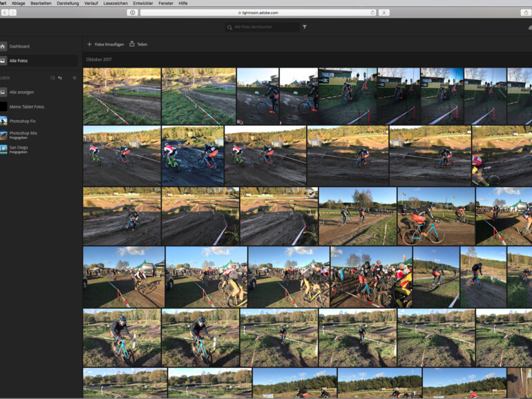Image resolution: width=532 pixels, height=399 pixels.
Task: Click the magnifier icon in the search box
Action: tap(229, 27)
